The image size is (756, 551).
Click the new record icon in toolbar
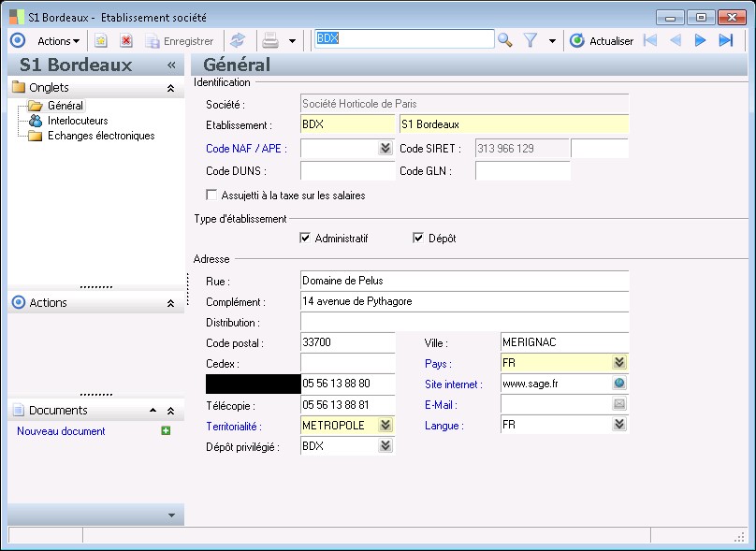point(101,40)
